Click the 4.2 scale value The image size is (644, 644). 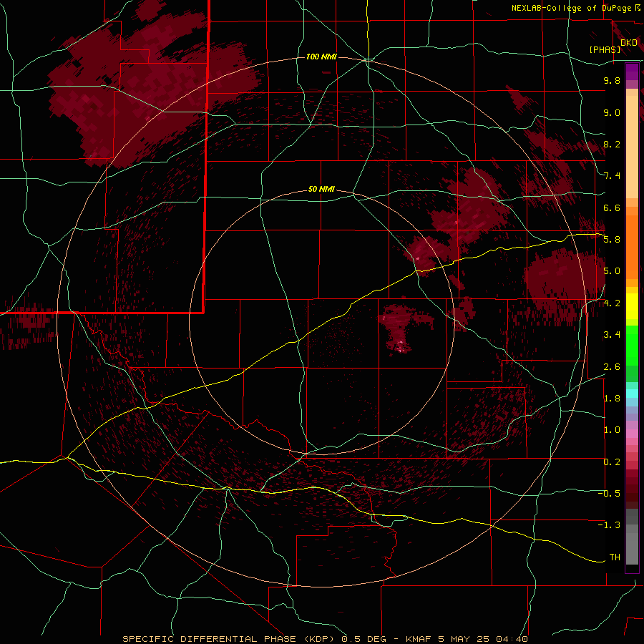pos(612,303)
